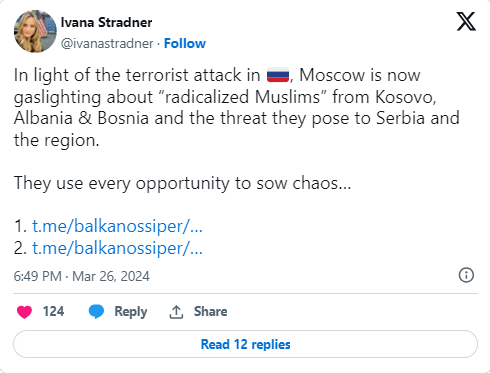Follow the account via the Follow link
The image size is (490, 373).
185,43
